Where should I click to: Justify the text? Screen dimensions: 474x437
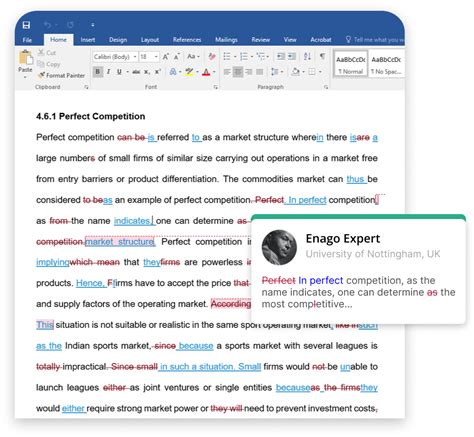point(259,72)
